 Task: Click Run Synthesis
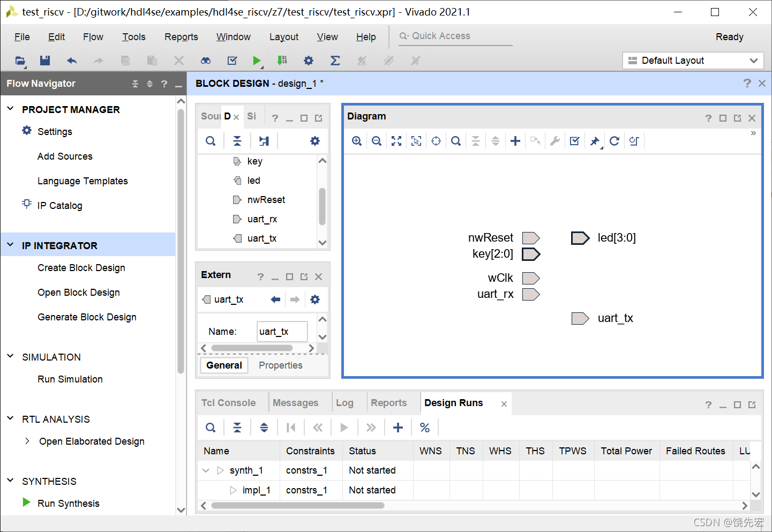click(69, 504)
